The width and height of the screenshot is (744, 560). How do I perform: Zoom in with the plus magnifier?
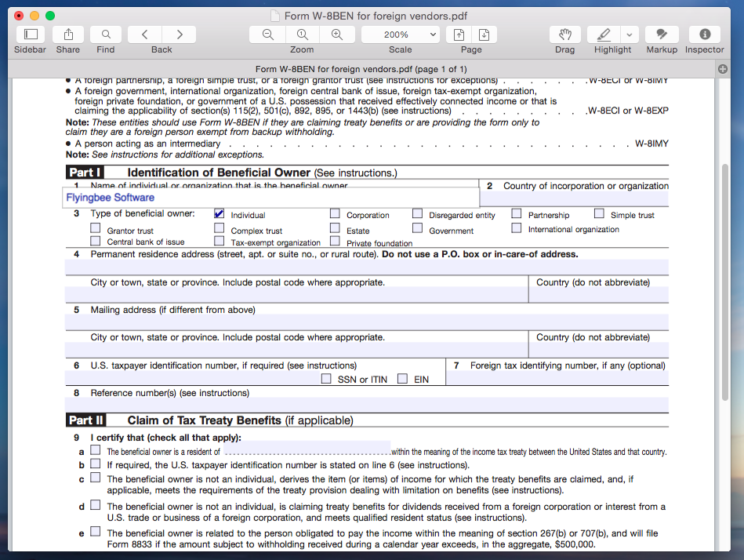point(337,35)
